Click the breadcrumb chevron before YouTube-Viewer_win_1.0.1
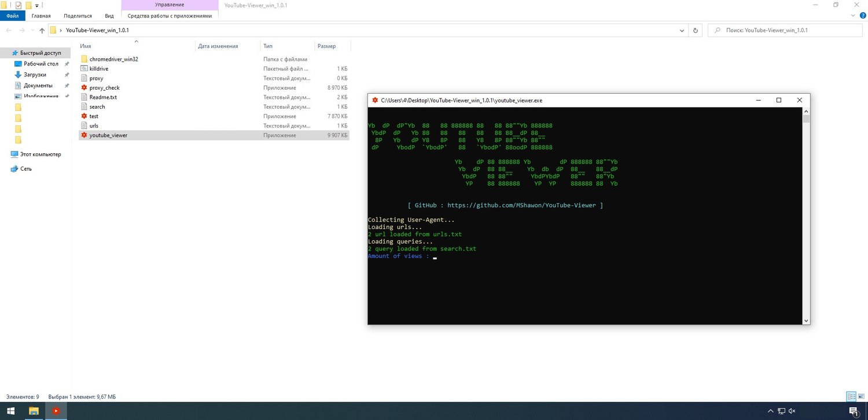The width and height of the screenshot is (868, 420). tap(61, 30)
